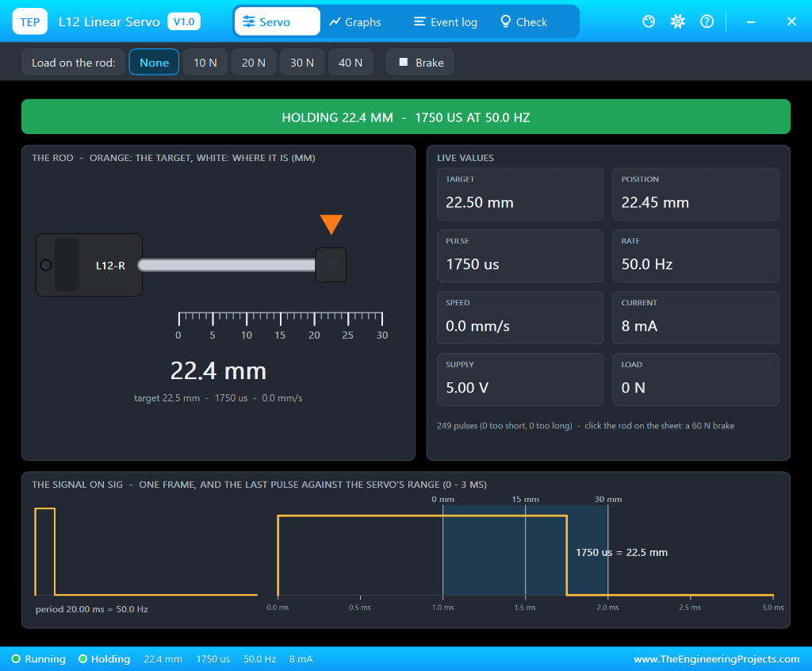Click the green HOLDING 22.4 MM banner
This screenshot has width=812, height=671.
tap(406, 117)
